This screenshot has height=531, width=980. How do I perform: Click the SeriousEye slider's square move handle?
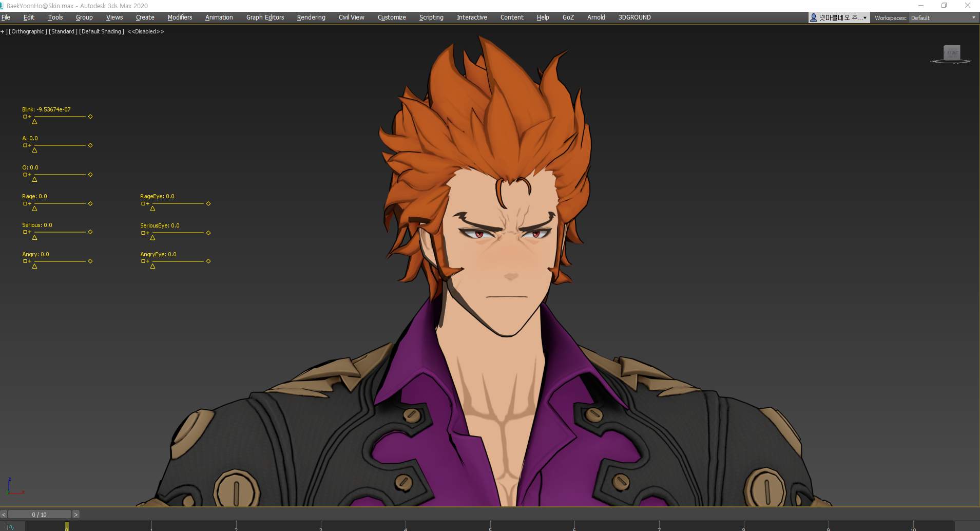point(143,233)
